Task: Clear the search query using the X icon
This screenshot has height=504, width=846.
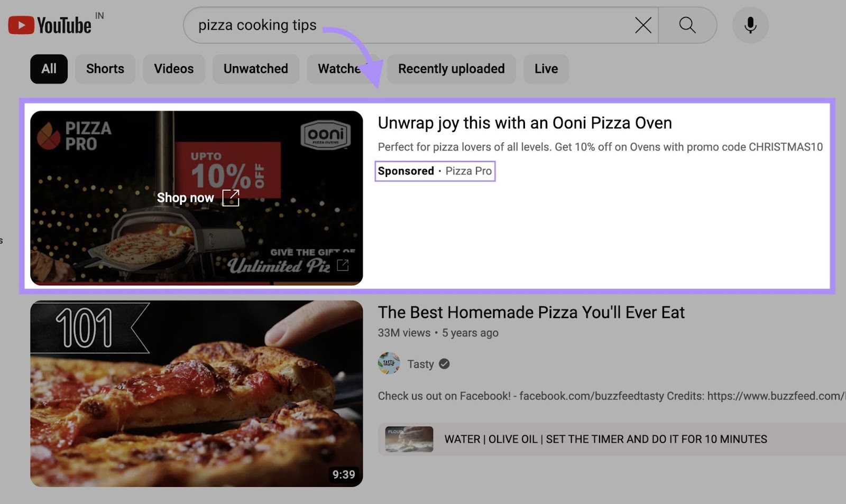Action: click(642, 25)
